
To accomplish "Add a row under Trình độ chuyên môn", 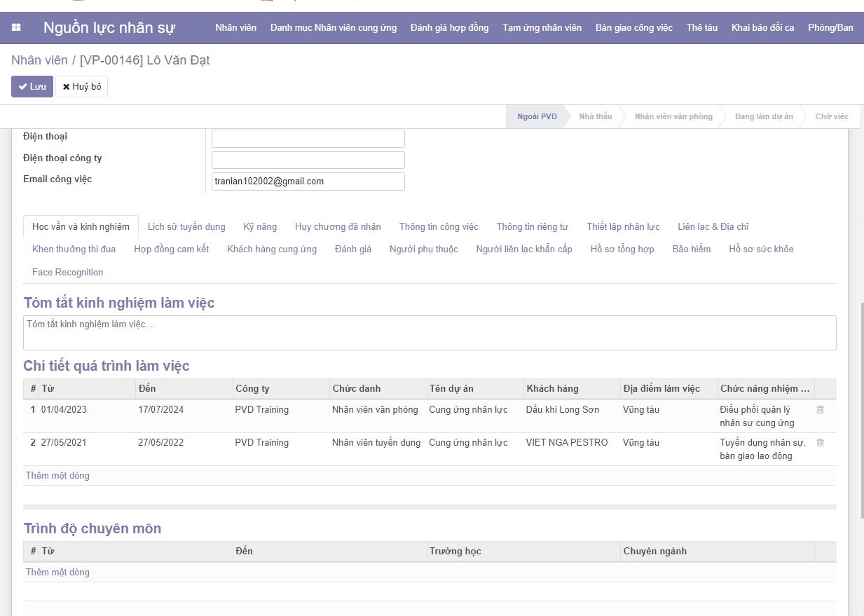I will 57,573.
